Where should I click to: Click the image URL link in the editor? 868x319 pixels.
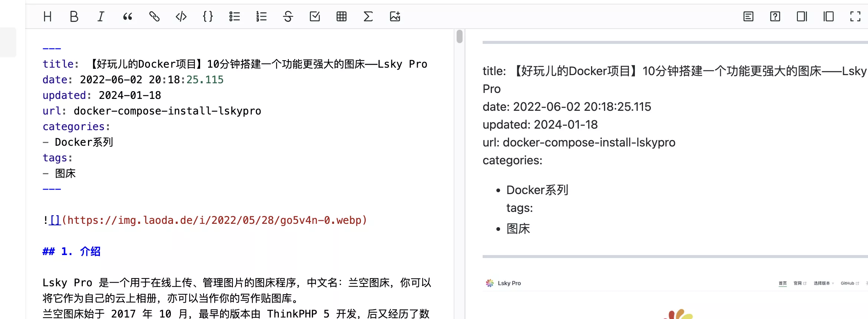pyautogui.click(x=214, y=220)
